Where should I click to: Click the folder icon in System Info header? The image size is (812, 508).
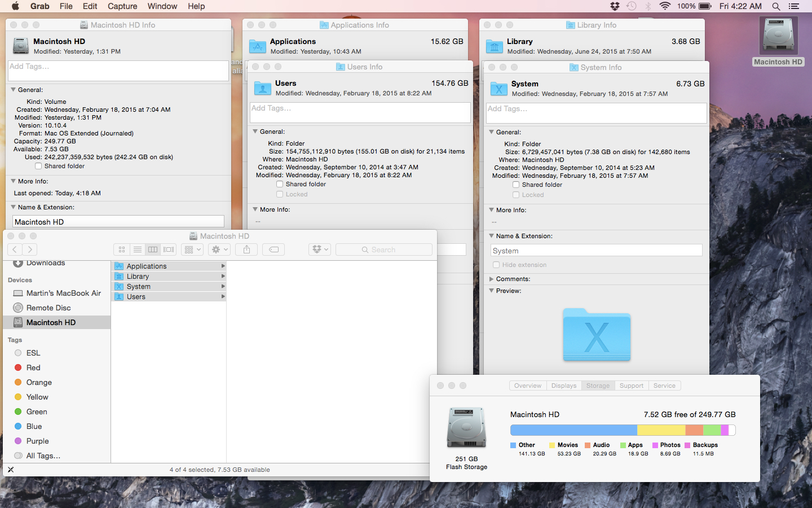pos(499,88)
